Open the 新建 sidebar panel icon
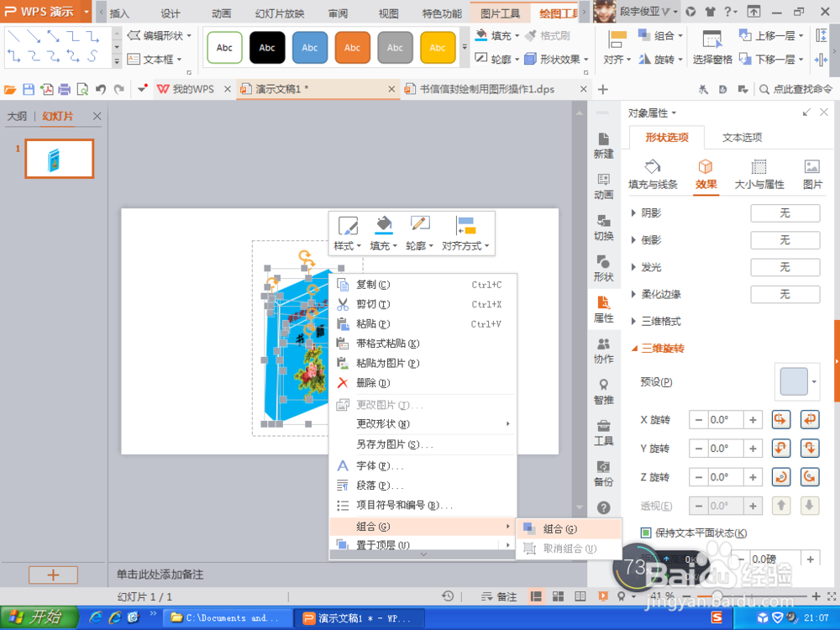This screenshot has height=630, width=840. 604,145
